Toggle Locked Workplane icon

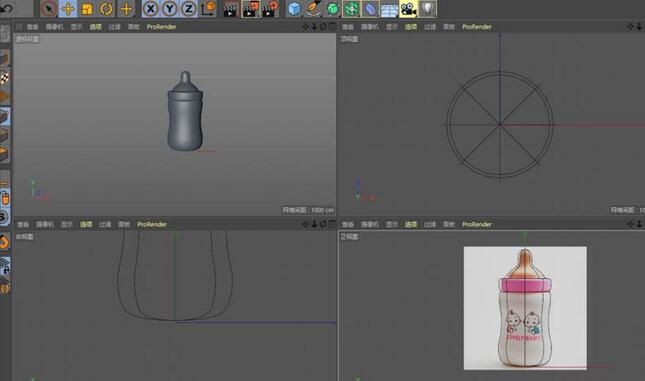(x=5, y=266)
